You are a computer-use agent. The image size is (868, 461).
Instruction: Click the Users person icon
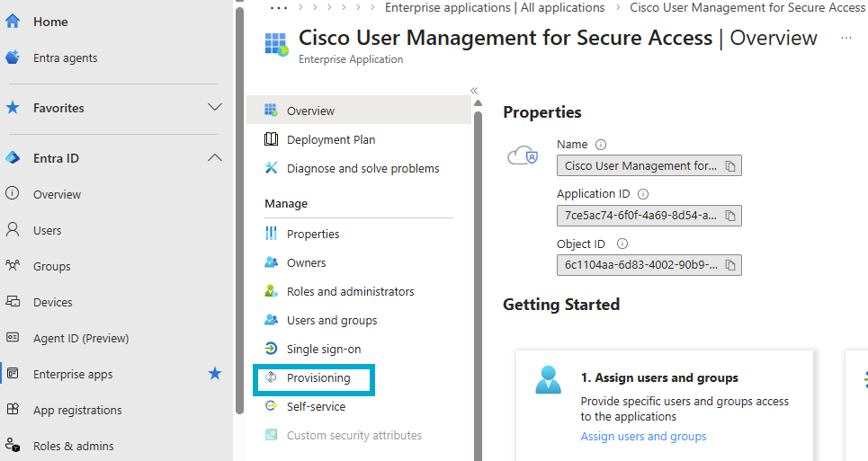pyautogui.click(x=13, y=229)
